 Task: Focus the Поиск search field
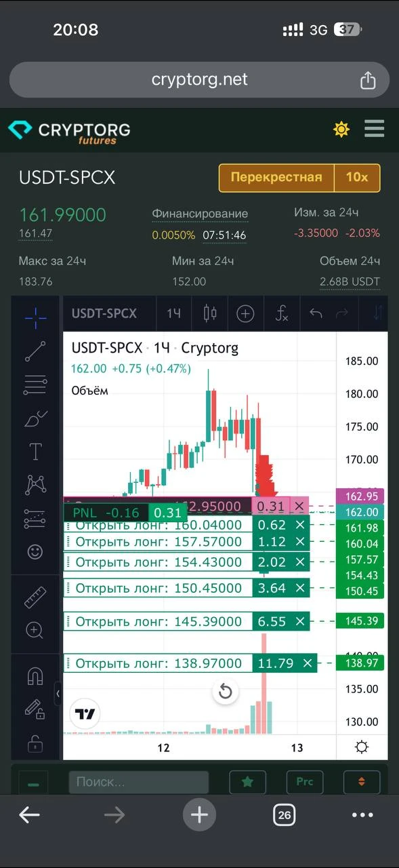[x=139, y=782]
